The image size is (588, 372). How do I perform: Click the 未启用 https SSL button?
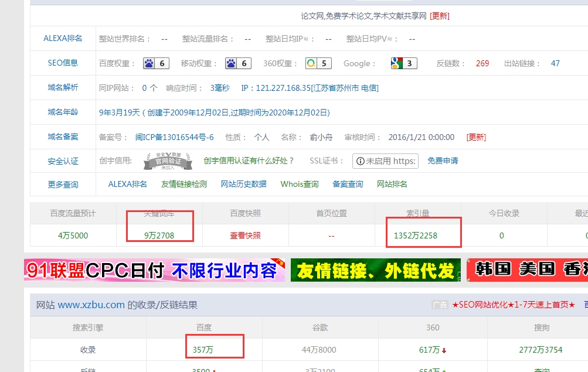(x=385, y=161)
